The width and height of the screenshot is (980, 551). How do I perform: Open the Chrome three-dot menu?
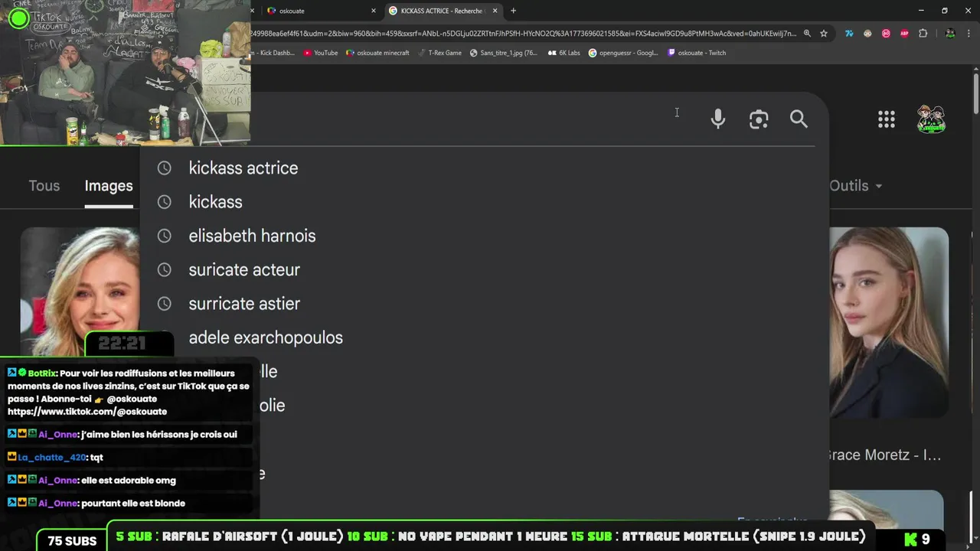(969, 34)
